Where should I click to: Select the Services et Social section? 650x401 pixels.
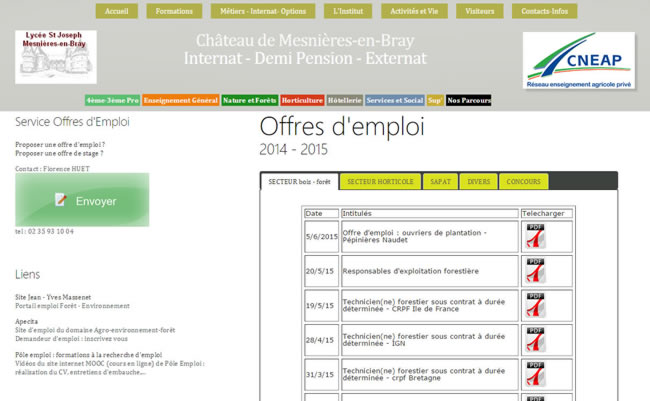pyautogui.click(x=395, y=100)
